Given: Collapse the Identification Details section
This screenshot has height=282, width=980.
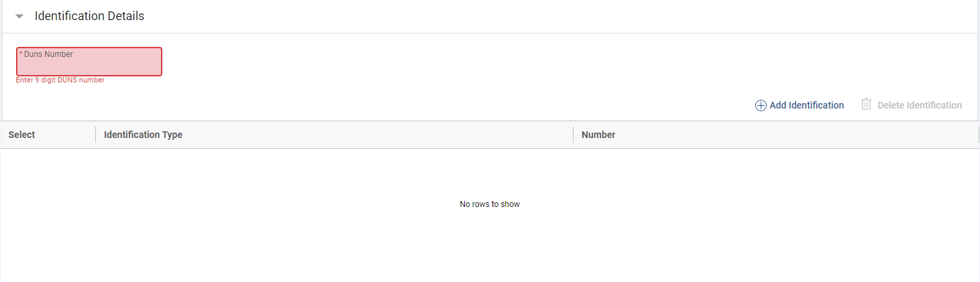Looking at the screenshot, I should pos(19,17).
